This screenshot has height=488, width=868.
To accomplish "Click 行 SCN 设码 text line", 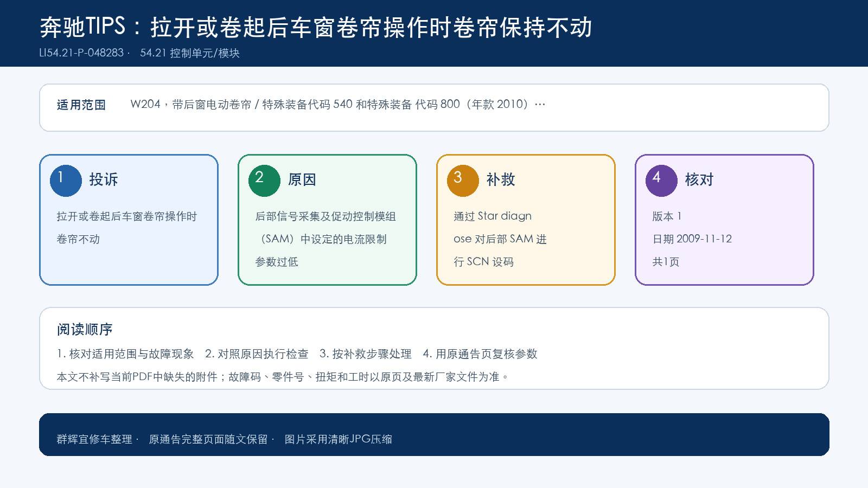I will tap(483, 262).
